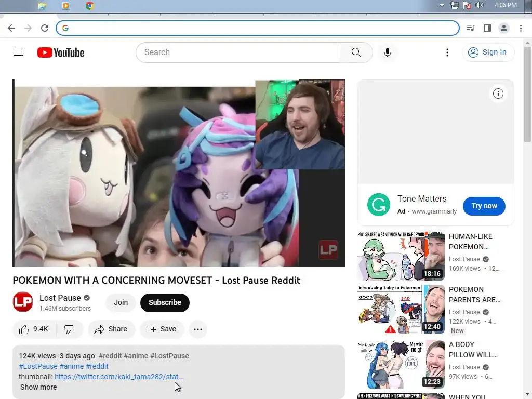
Task: Click the Join button
Action: point(121,303)
